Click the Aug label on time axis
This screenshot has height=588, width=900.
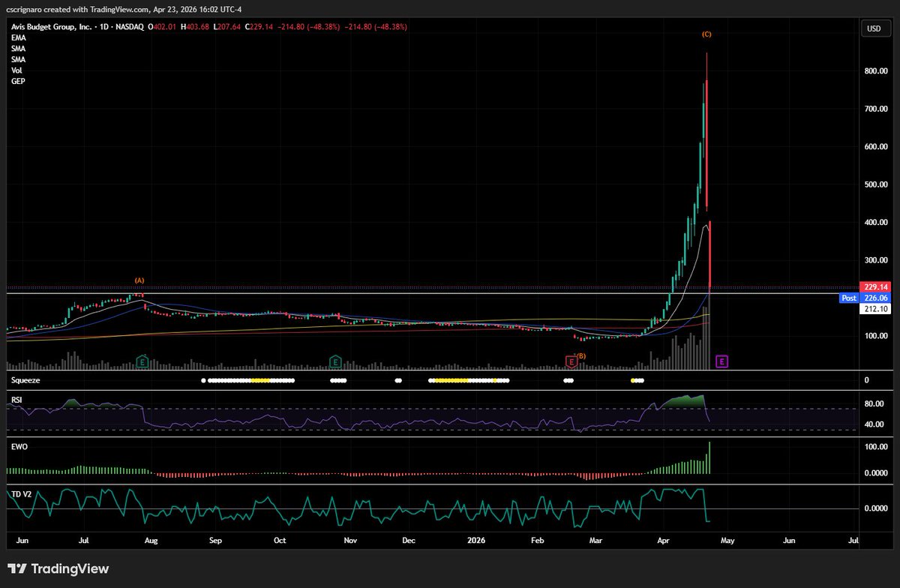(151, 539)
